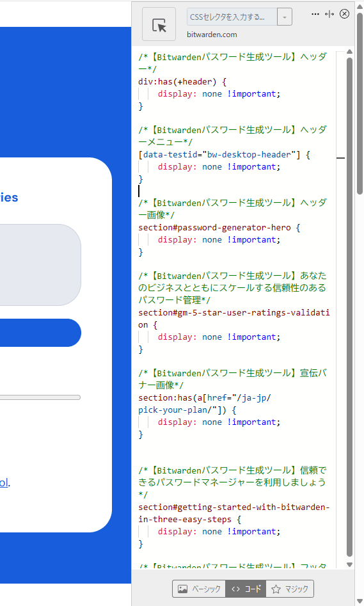364x606 pixels.
Task: Toggle panel dock side with arrows icon
Action: tap(329, 14)
